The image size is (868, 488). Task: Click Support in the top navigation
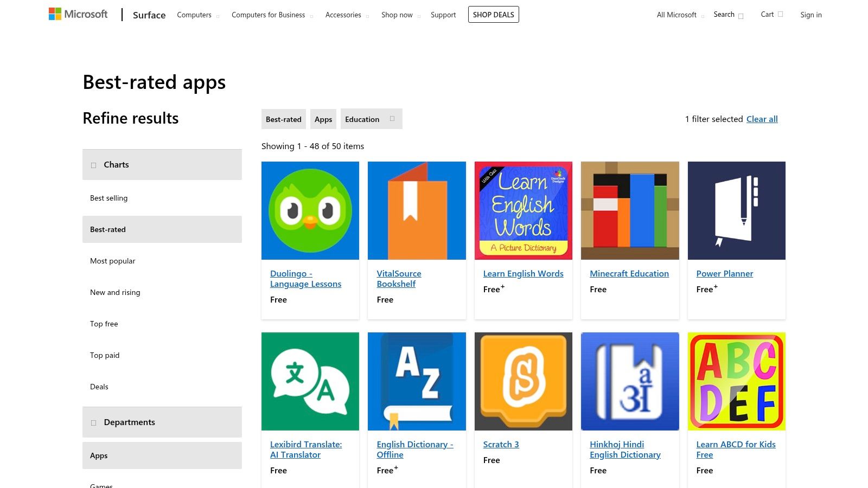pos(443,15)
